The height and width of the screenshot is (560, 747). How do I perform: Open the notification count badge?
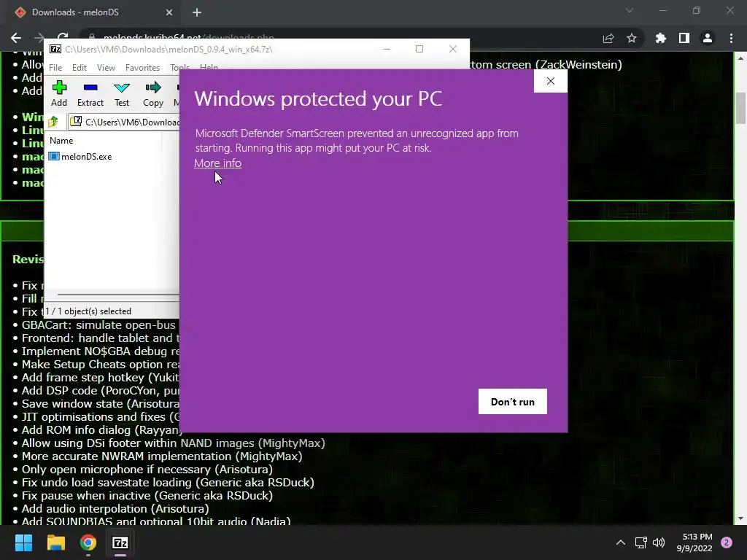727,542
